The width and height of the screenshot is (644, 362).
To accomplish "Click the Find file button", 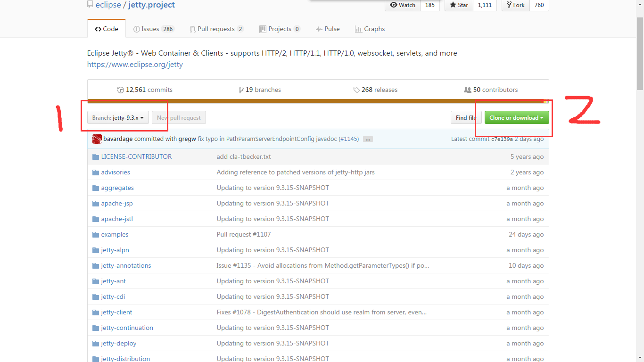I will (x=466, y=118).
